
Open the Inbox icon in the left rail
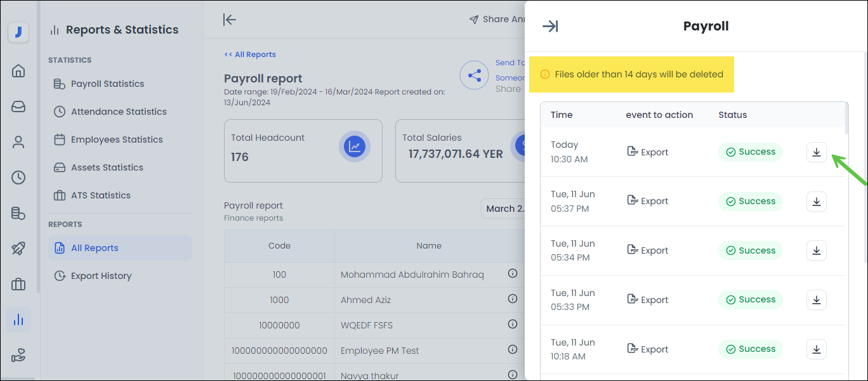pos(18,107)
